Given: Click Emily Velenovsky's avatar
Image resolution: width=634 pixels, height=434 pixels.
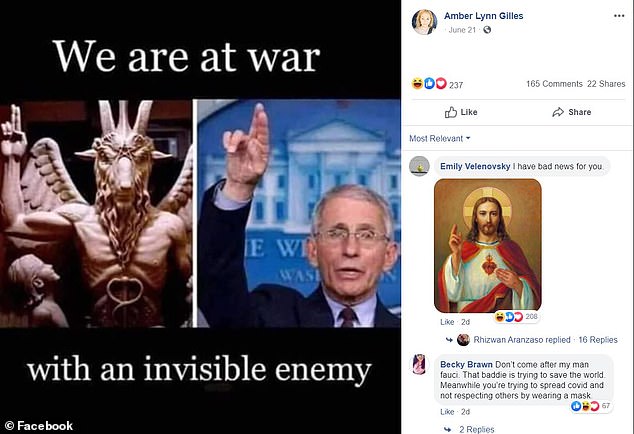Looking at the screenshot, I should [x=419, y=166].
